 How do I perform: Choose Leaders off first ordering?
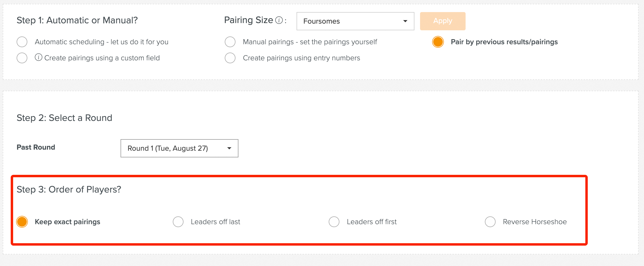click(334, 222)
